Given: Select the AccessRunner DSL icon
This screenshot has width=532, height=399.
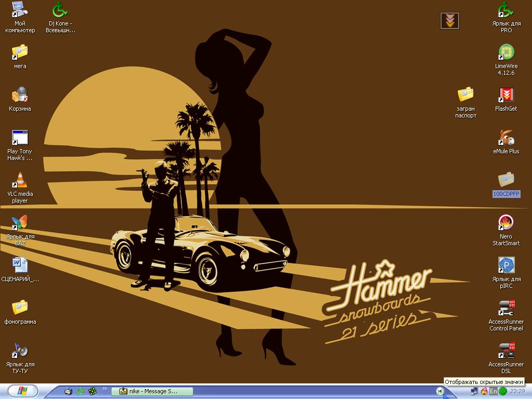Looking at the screenshot, I should [506, 351].
